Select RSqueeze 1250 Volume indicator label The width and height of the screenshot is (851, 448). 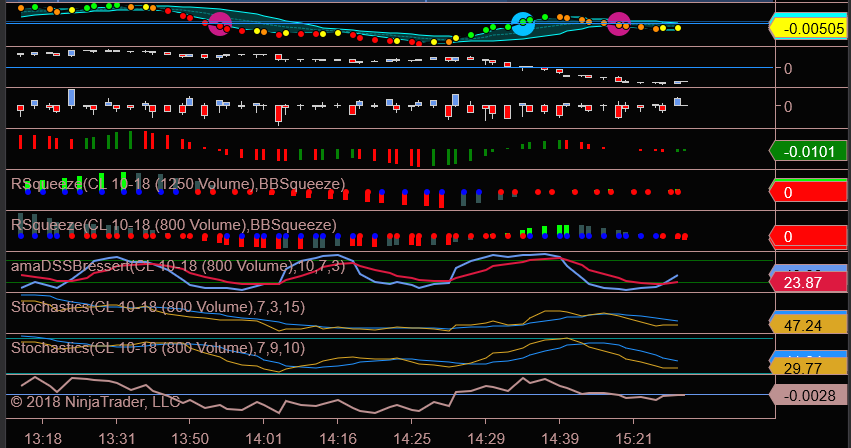coord(178,184)
